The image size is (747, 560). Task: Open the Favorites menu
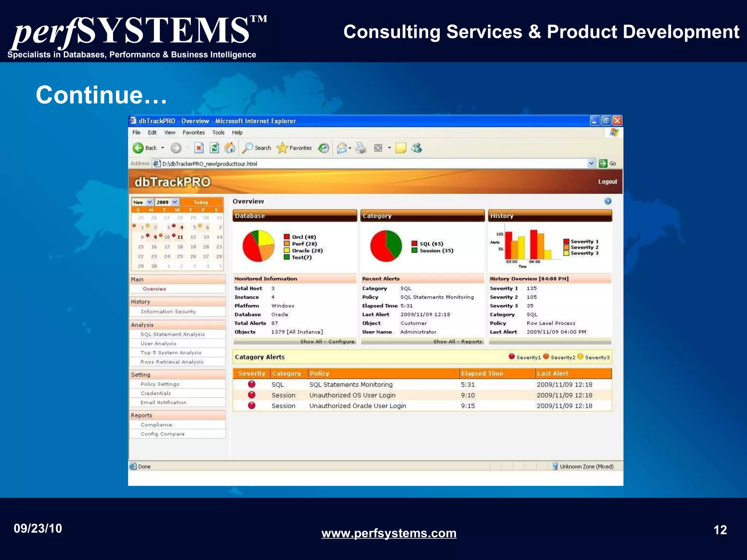193,132
